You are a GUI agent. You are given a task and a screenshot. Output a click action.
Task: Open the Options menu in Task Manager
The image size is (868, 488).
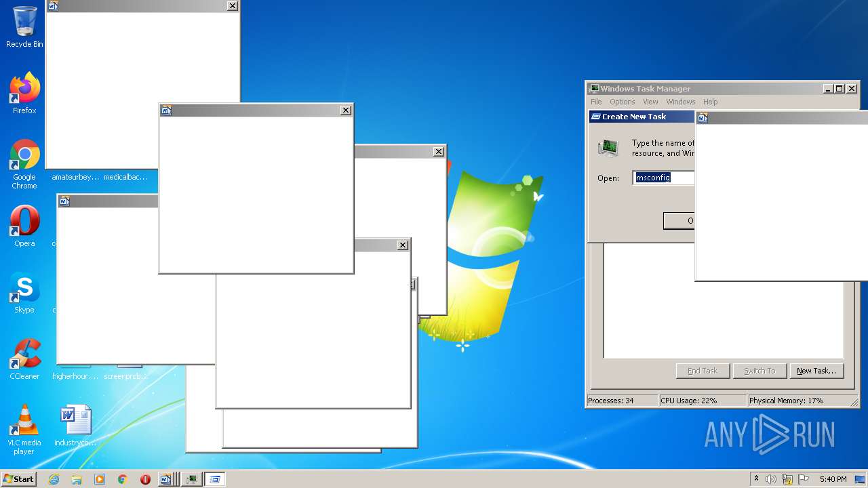(x=622, y=102)
